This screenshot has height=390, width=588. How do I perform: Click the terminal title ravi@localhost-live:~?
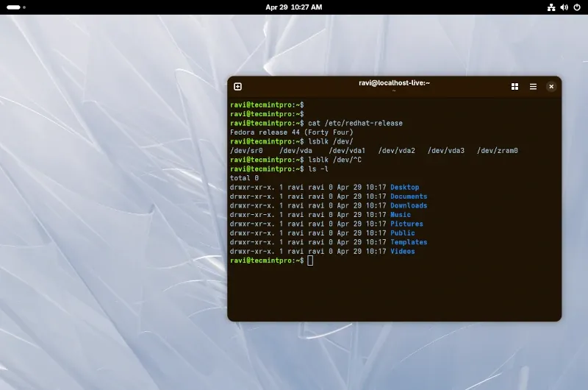[394, 83]
